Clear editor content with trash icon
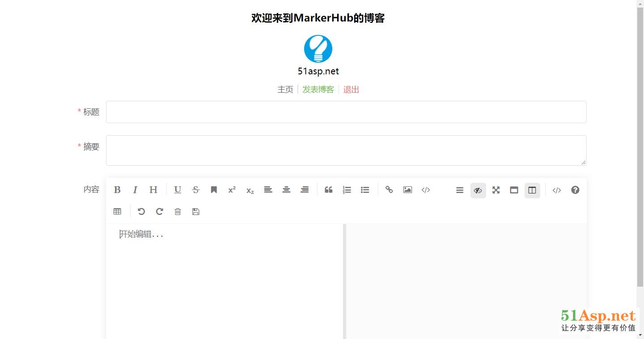This screenshot has width=644, height=339. [178, 211]
